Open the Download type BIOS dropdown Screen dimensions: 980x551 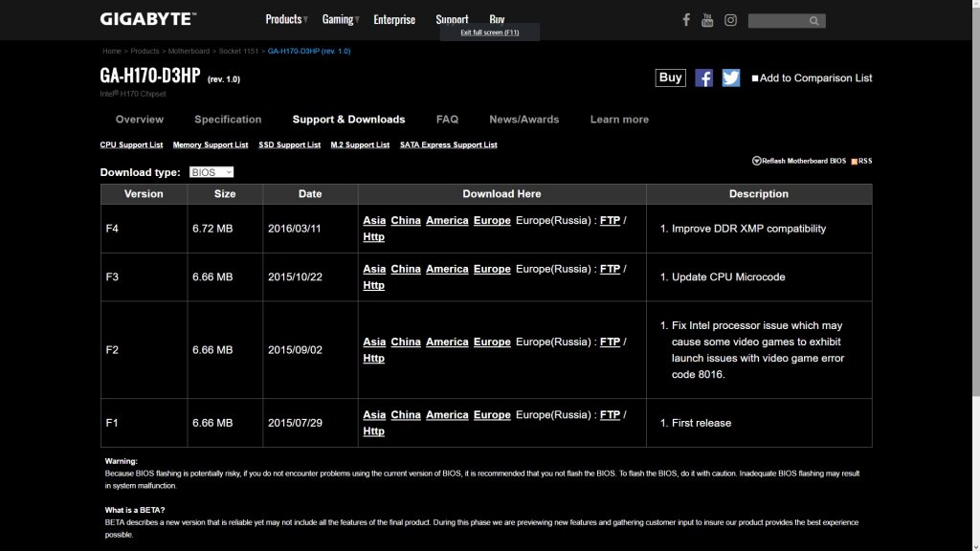212,172
